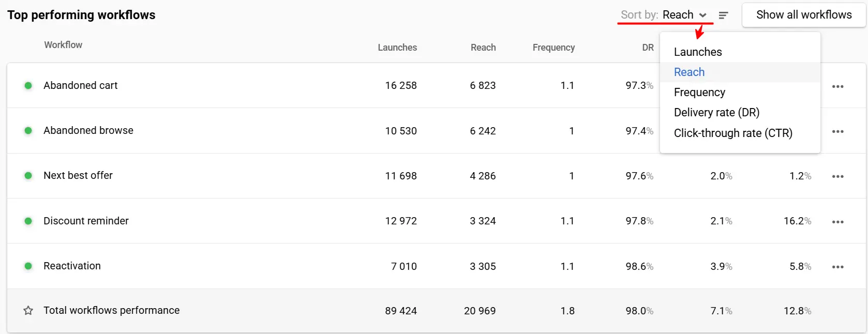Open the actions menu for Reactivation workflow

838,266
